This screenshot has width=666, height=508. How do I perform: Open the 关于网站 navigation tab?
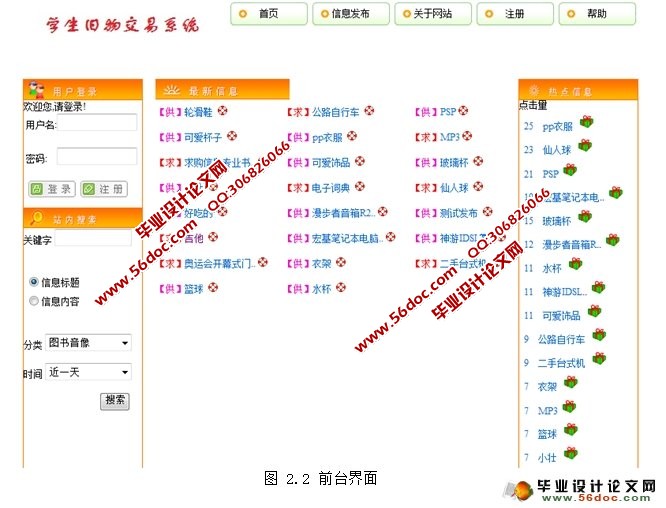[433, 14]
